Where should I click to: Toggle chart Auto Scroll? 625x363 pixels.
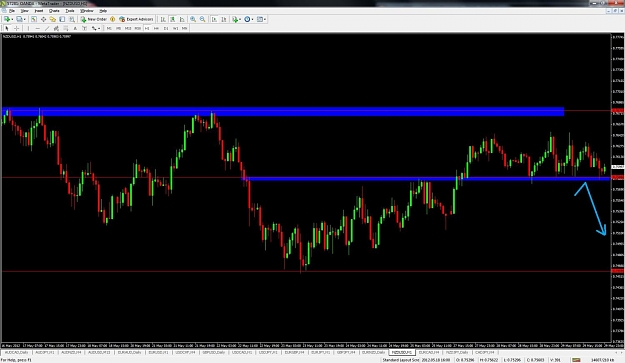tap(215, 19)
